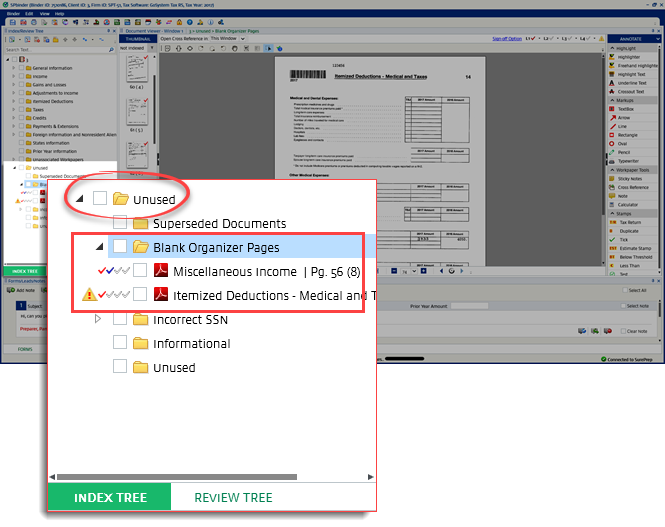
Task: Select the Crossout Text tool
Action: click(x=631, y=91)
